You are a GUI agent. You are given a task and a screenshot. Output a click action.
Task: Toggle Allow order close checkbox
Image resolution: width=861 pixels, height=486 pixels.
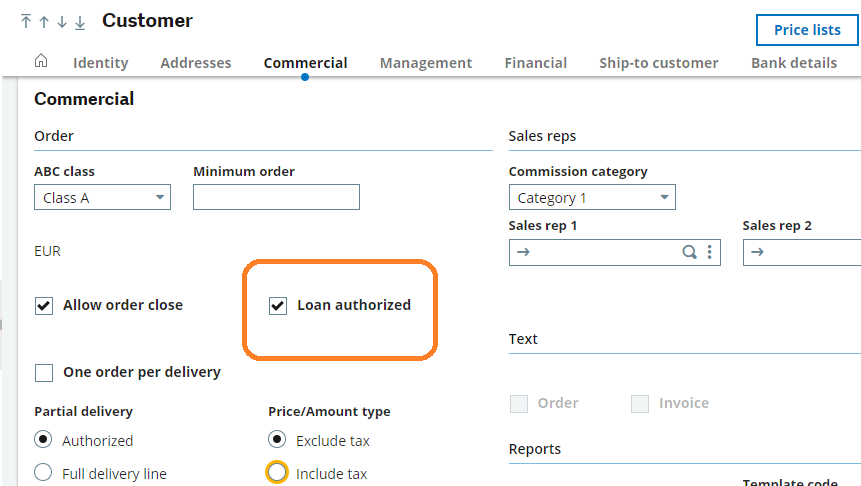(x=44, y=306)
